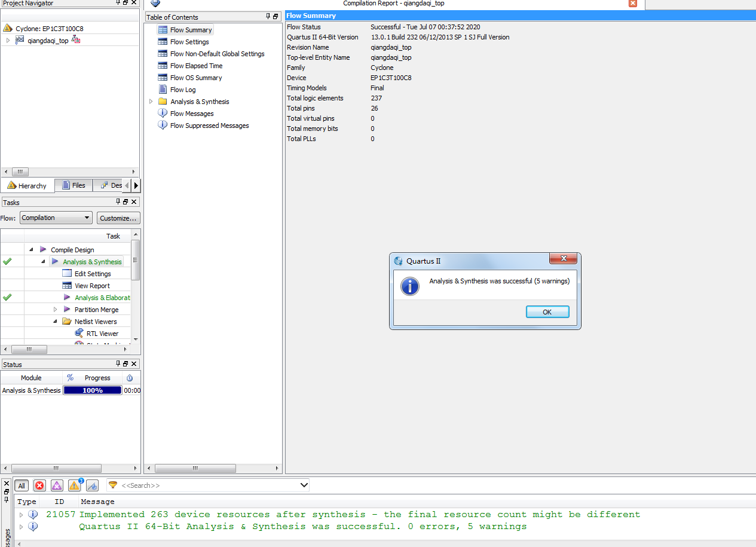756x547 pixels.
Task: Select Analysis & Synthesis folder in Table of Contents
Action: pyautogui.click(x=200, y=102)
